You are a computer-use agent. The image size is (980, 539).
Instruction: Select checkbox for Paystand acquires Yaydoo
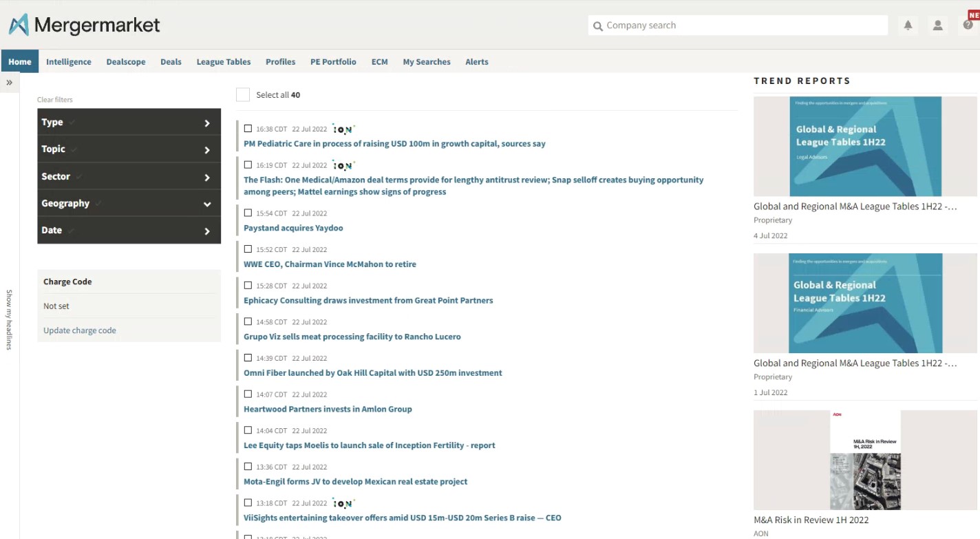point(248,213)
